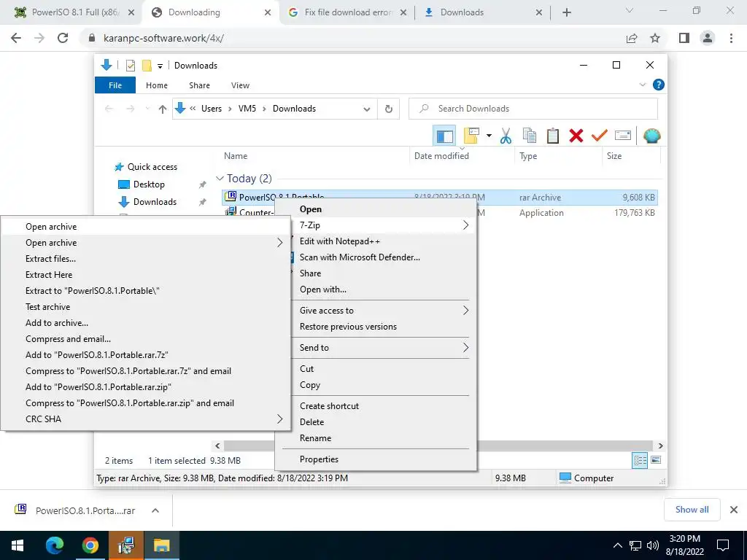Click the Explorer back navigation arrow

(x=109, y=109)
